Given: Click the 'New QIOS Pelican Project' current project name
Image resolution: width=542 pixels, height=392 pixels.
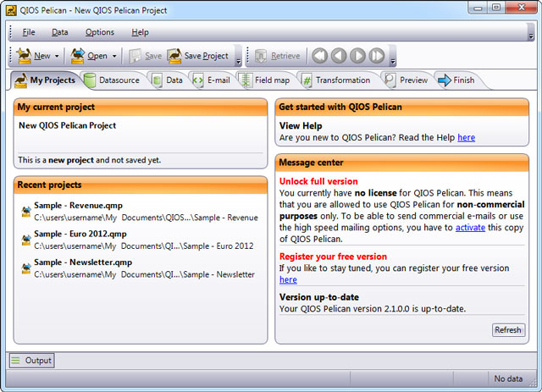Looking at the screenshot, I should (68, 125).
